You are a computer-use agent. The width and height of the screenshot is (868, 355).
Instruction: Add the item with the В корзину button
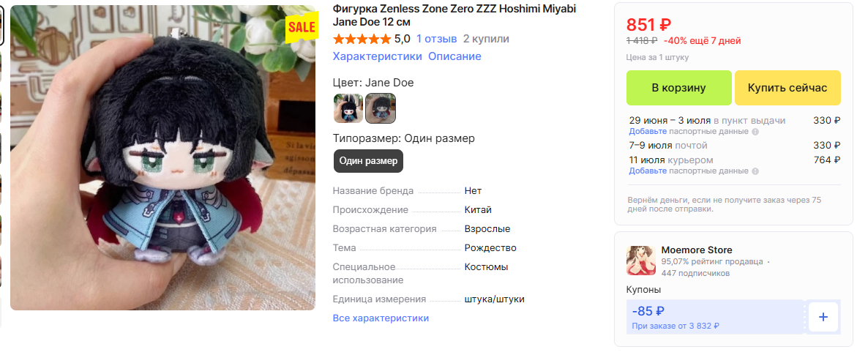678,88
